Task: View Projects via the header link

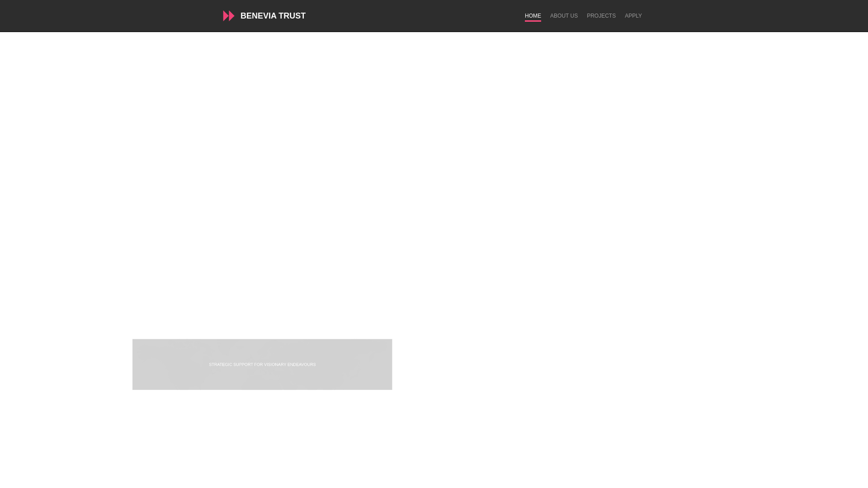Action: pyautogui.click(x=601, y=16)
